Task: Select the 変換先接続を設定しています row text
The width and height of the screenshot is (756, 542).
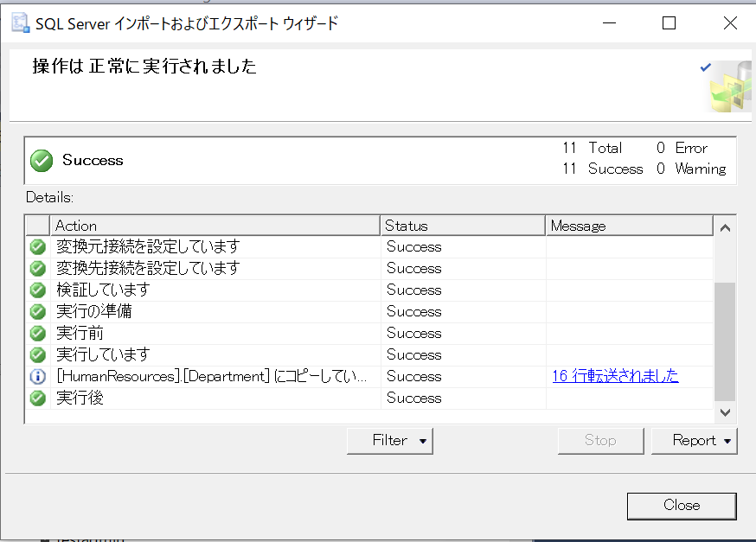Action: tap(148, 268)
